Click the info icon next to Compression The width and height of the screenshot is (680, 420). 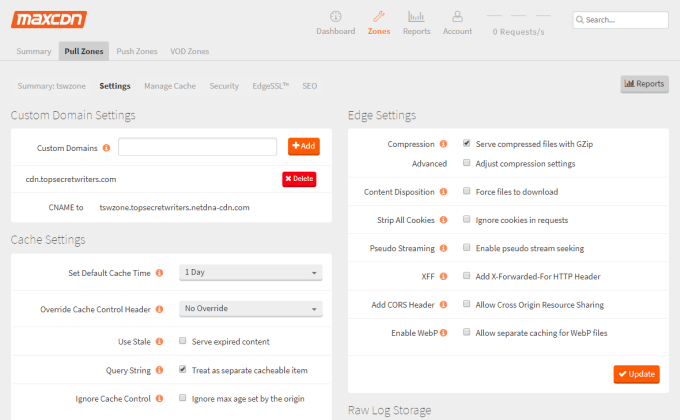[x=443, y=144]
